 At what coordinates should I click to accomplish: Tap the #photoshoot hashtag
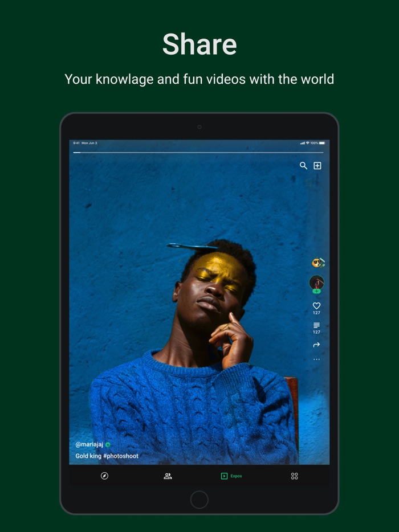[x=120, y=456]
